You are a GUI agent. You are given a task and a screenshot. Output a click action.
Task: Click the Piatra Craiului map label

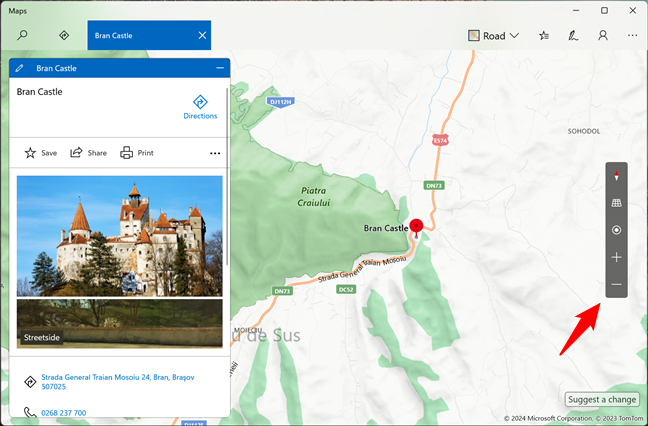pyautogui.click(x=314, y=197)
